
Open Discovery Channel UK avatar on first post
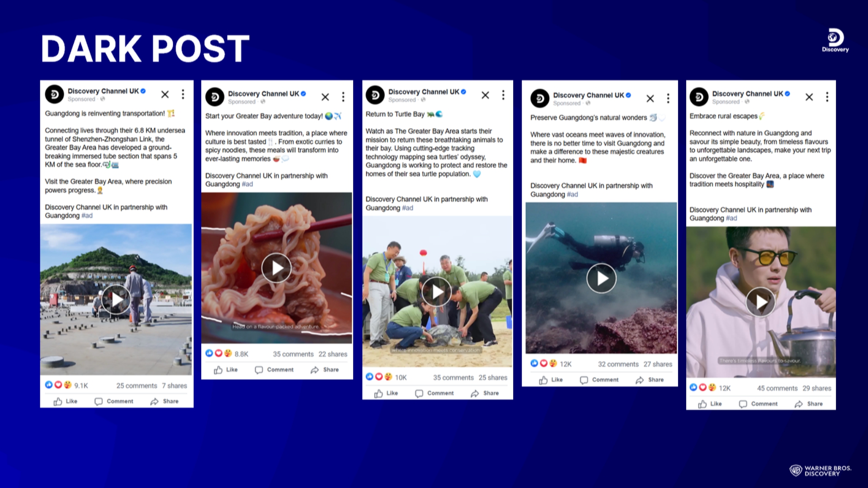pos(54,94)
